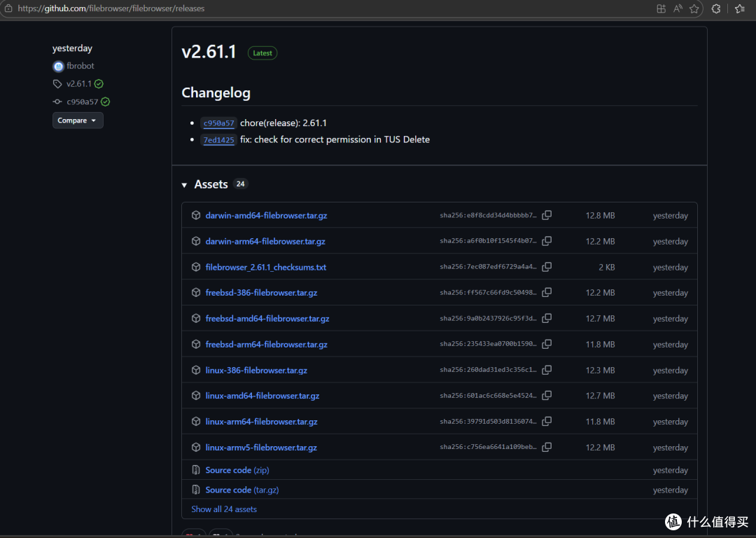Collapse the Assets section triangle
Screen dimensions: 756x538
pyautogui.click(x=184, y=185)
